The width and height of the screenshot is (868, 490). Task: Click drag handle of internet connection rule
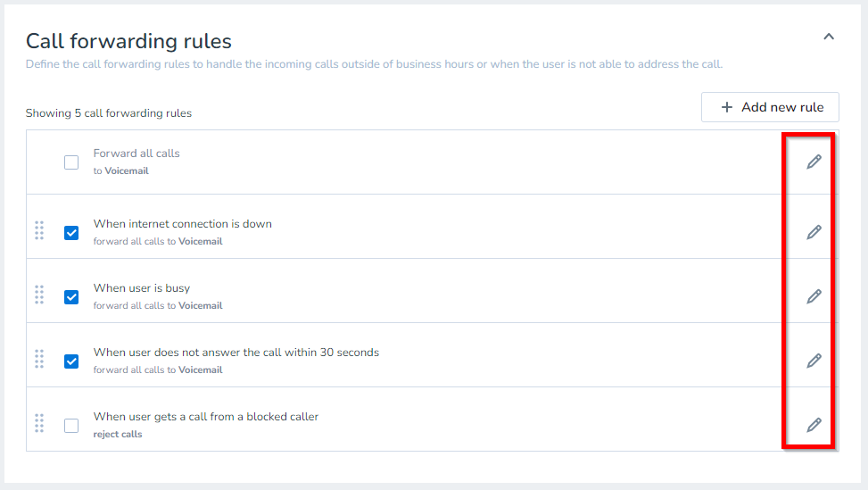click(39, 230)
